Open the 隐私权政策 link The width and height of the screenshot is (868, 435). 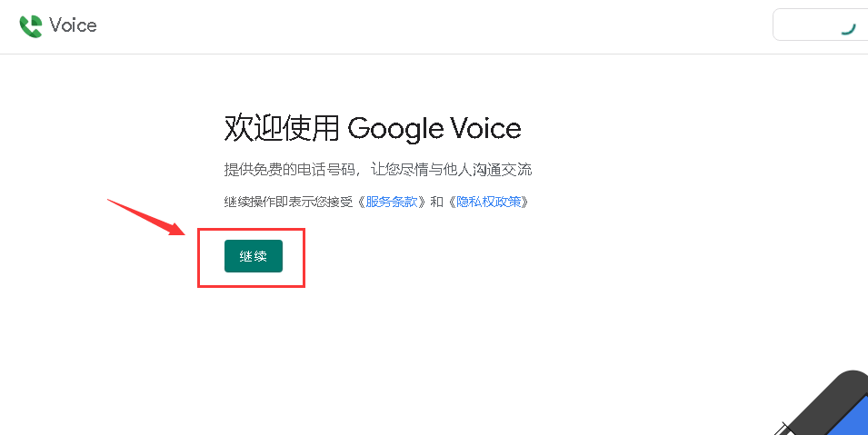tap(489, 202)
